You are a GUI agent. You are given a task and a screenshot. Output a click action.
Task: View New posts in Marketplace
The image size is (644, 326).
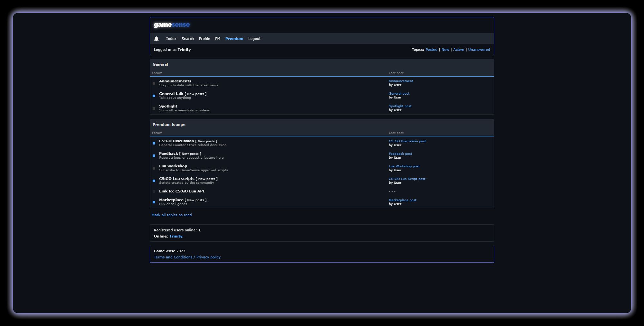tap(195, 200)
